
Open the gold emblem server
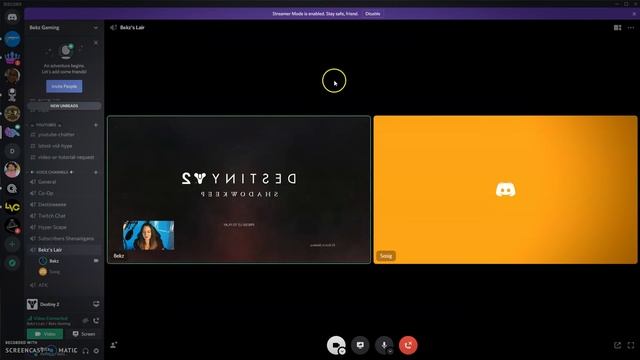coord(12,113)
